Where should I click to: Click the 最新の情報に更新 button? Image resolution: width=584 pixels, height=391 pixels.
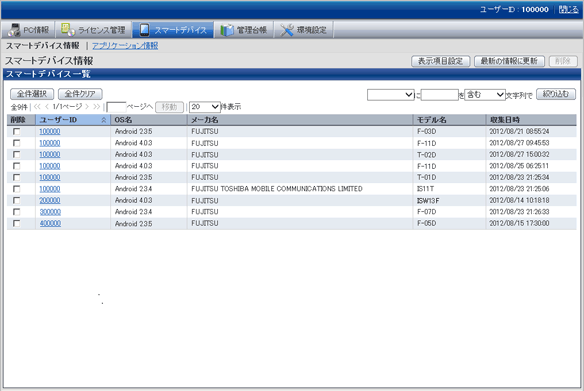click(509, 61)
